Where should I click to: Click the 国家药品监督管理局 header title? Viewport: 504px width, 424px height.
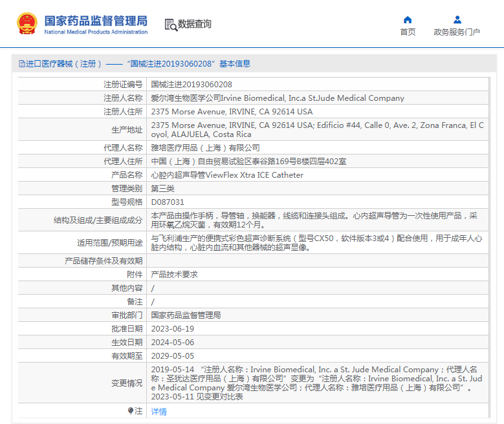96,21
